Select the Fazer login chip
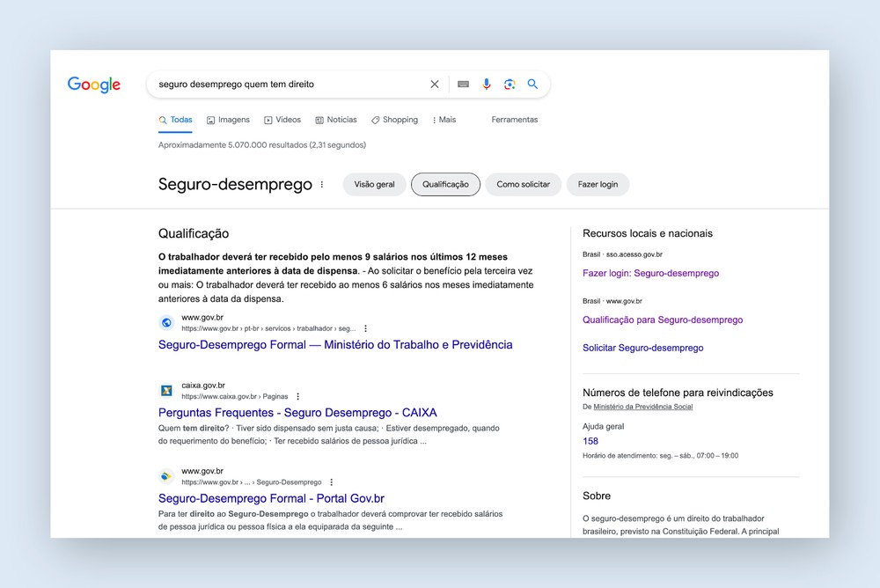 click(x=598, y=185)
